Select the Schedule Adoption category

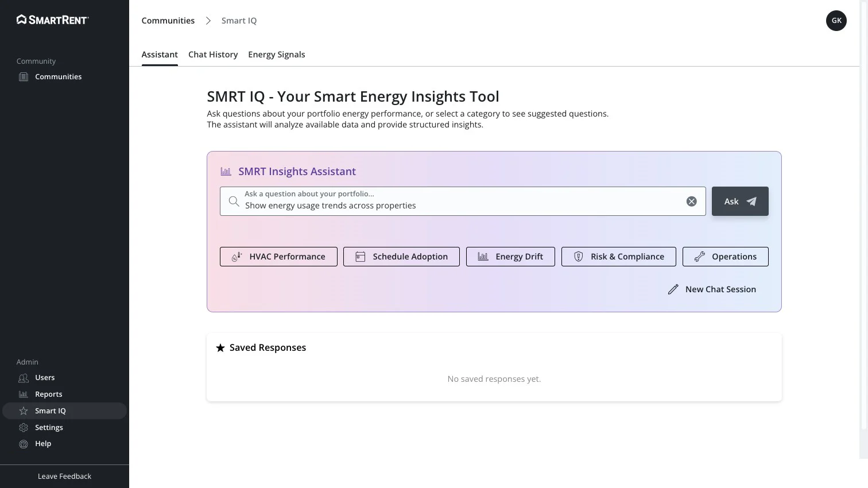coord(401,257)
